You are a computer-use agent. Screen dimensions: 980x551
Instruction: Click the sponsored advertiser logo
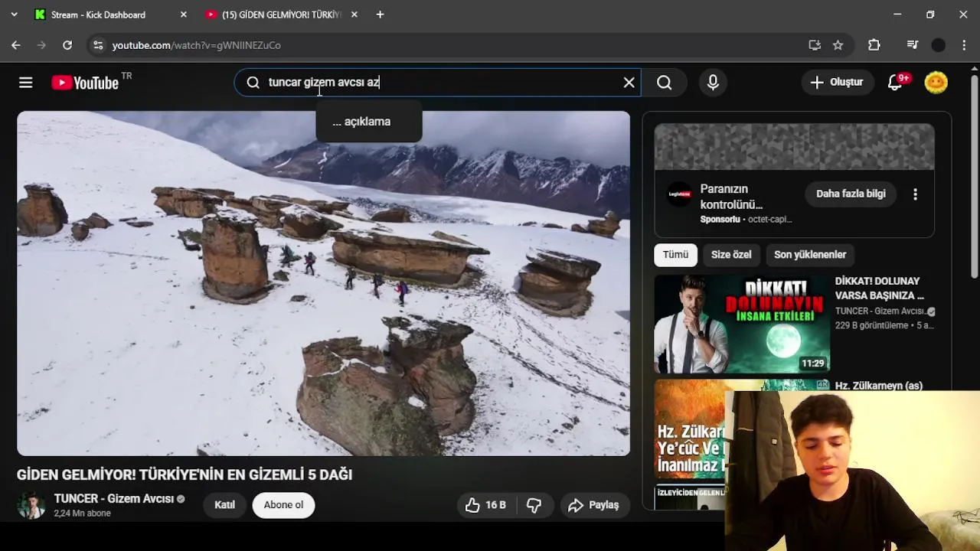tap(680, 194)
